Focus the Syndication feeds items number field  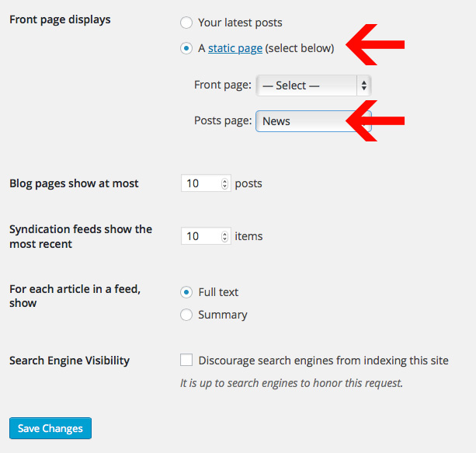(200, 236)
